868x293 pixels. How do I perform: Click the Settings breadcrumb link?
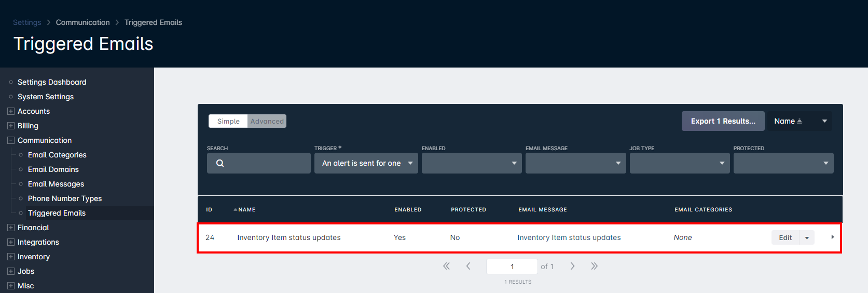tap(27, 22)
